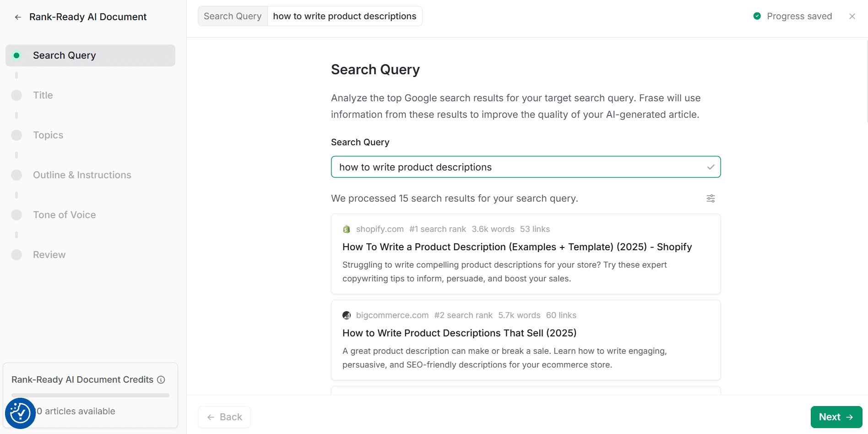Go to the Title step
The width and height of the screenshot is (868, 434).
click(43, 95)
